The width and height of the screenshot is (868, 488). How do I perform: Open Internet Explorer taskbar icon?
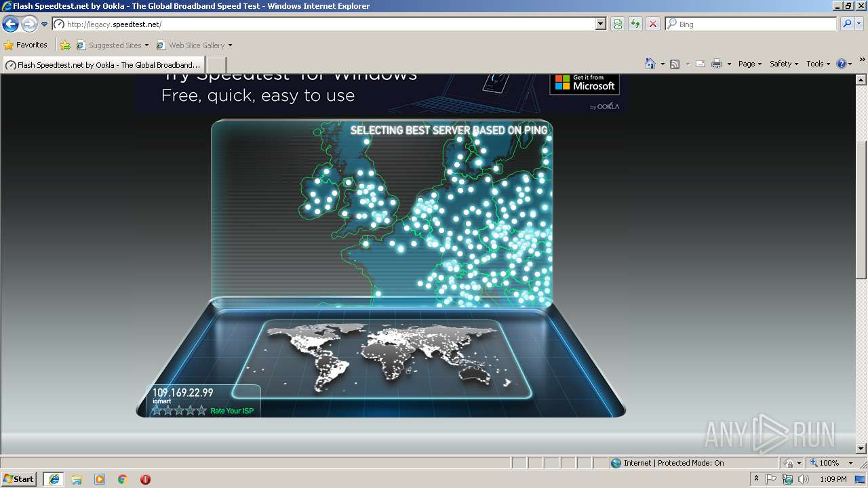click(54, 479)
